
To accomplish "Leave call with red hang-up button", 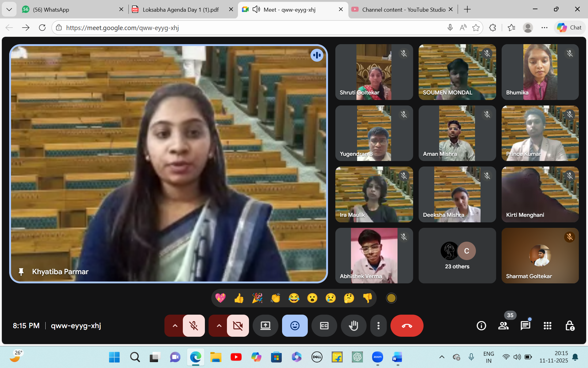I will tap(407, 326).
